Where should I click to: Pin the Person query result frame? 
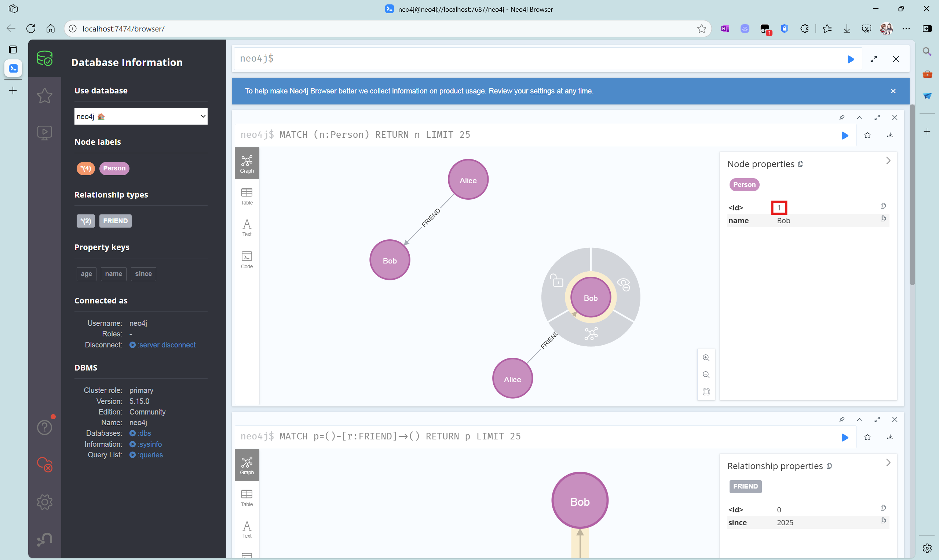(x=842, y=118)
